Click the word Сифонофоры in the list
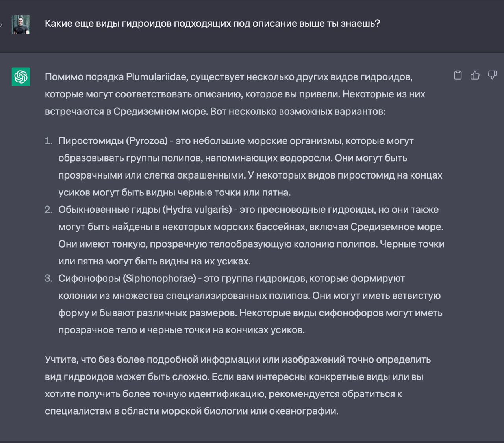The width and height of the screenshot is (504, 443). pyautogui.click(x=89, y=278)
